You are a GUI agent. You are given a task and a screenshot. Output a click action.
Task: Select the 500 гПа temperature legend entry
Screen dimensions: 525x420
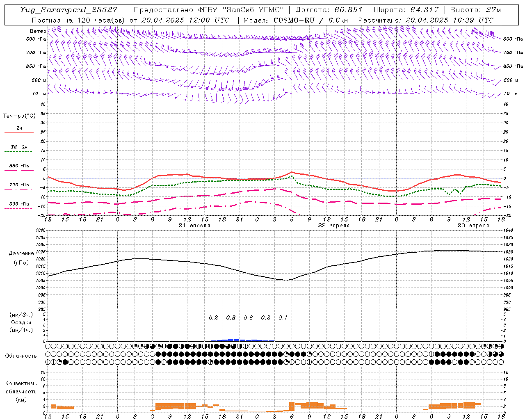click(x=19, y=204)
